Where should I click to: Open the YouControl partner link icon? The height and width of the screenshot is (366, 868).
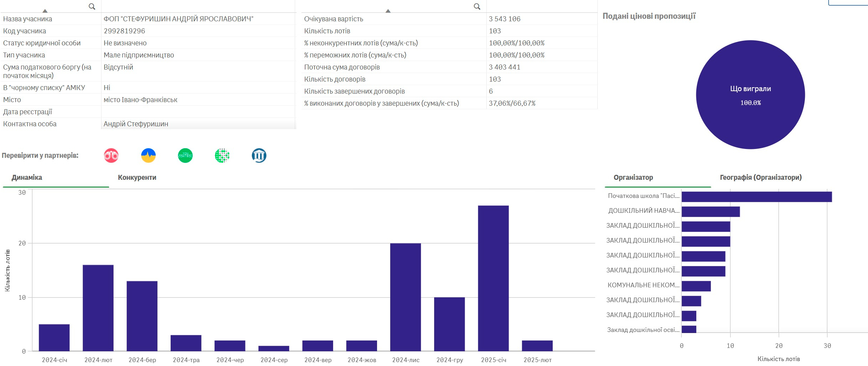pyautogui.click(x=185, y=156)
